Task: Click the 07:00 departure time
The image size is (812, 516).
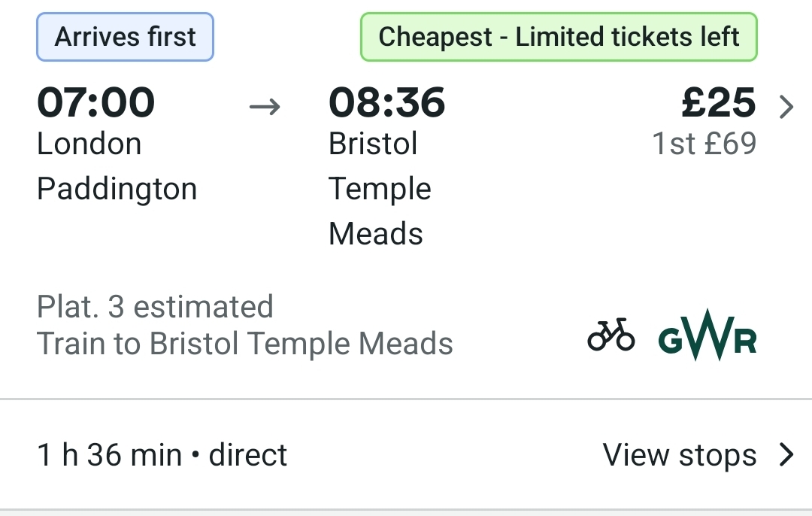Action: pos(95,102)
